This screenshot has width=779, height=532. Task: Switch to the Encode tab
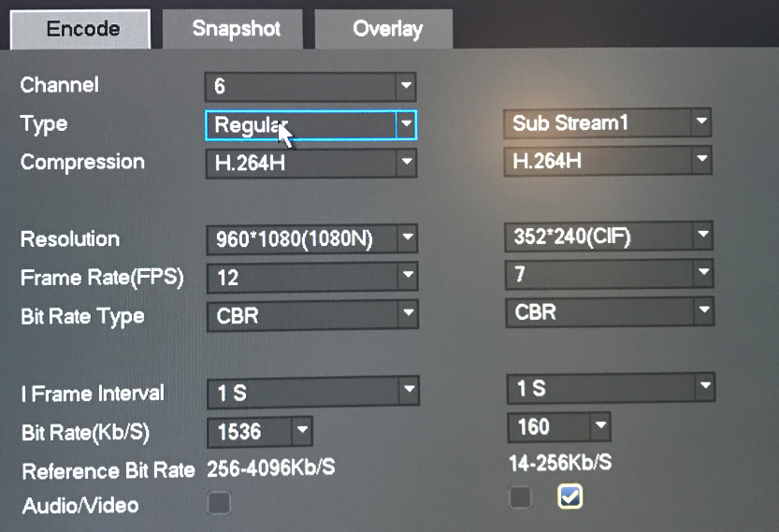click(80, 29)
